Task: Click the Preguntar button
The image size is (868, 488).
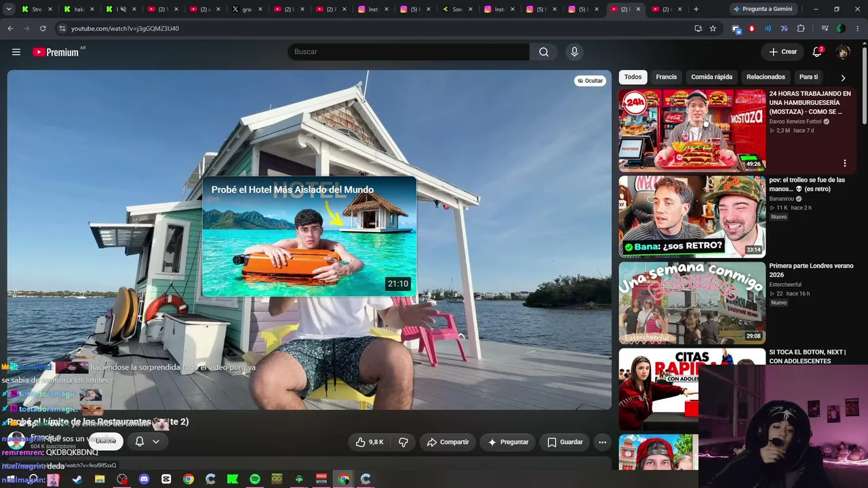Action: pos(508,442)
